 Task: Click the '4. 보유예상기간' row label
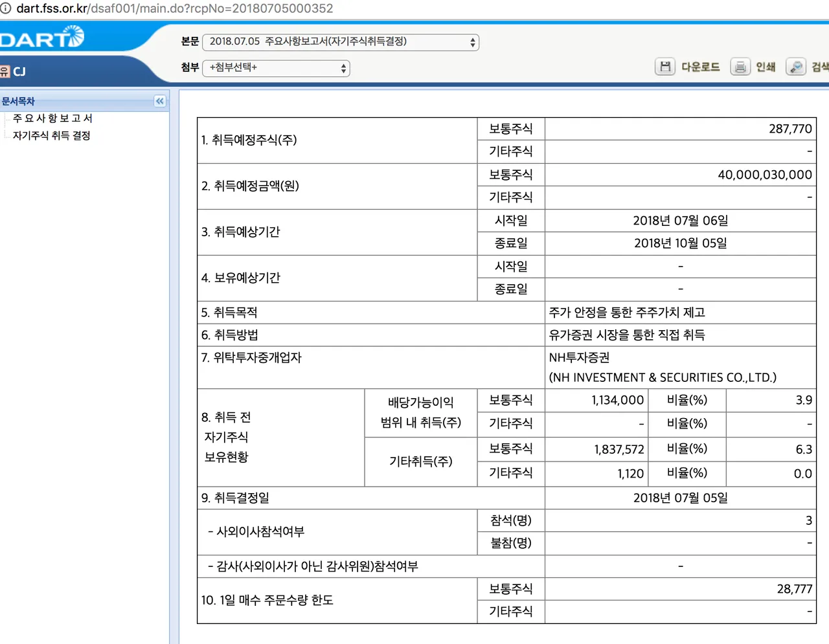click(240, 278)
